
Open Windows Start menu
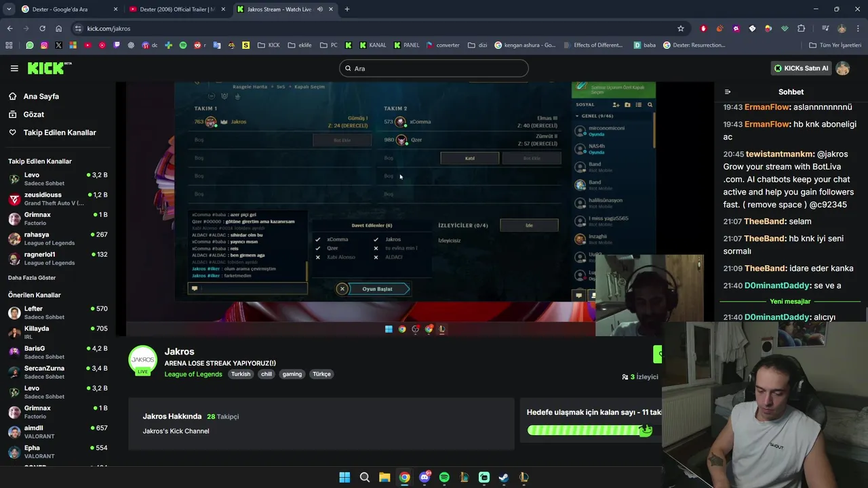[344, 477]
